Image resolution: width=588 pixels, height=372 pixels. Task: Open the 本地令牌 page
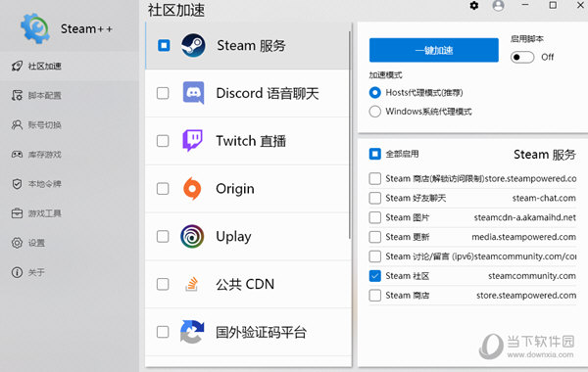click(x=70, y=184)
